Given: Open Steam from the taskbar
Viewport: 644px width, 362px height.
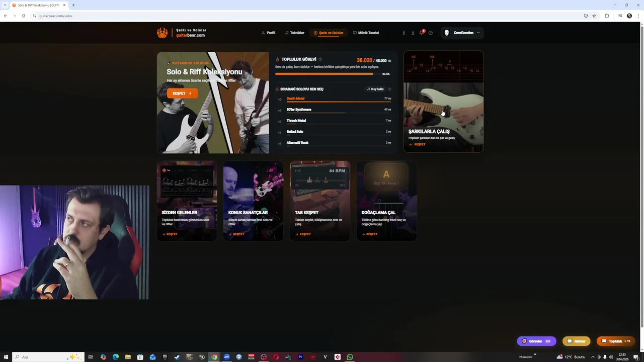Looking at the screenshot, I should point(177,357).
